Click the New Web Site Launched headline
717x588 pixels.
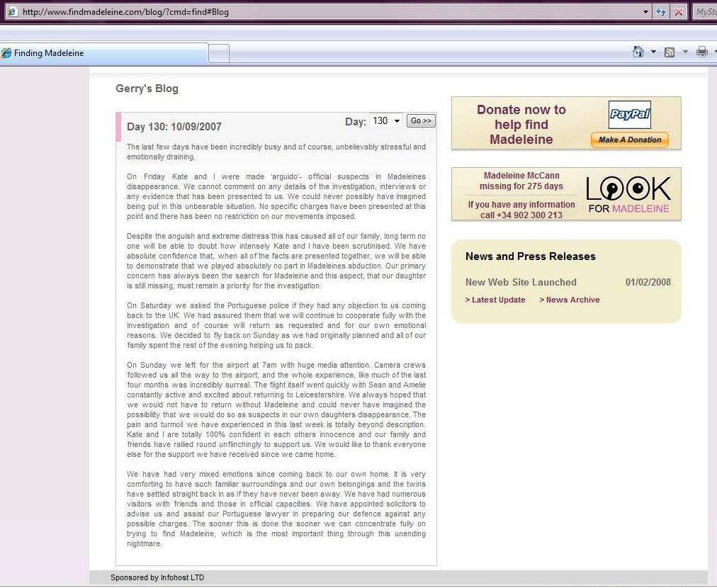(x=521, y=282)
